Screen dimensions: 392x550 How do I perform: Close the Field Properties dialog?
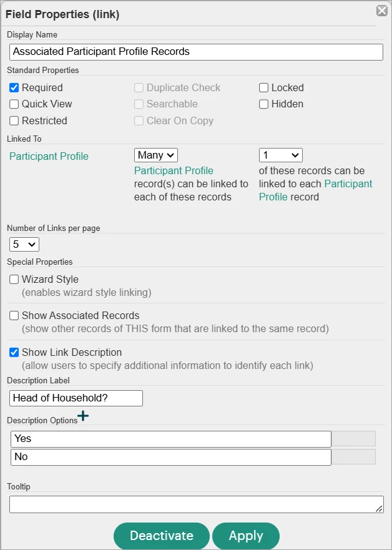tap(382, 11)
